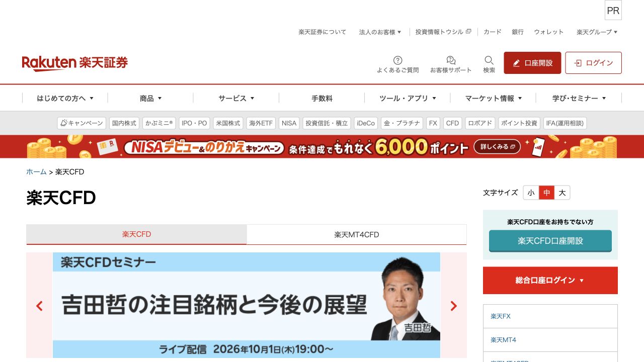Click the 米国株式 quick link

[x=228, y=123]
